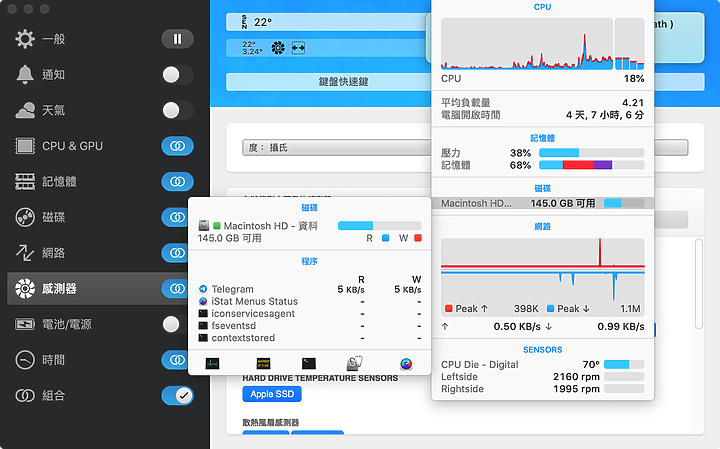Select the 磁碟 disk icon in sidebar
This screenshot has width=720, height=449.
tap(25, 217)
